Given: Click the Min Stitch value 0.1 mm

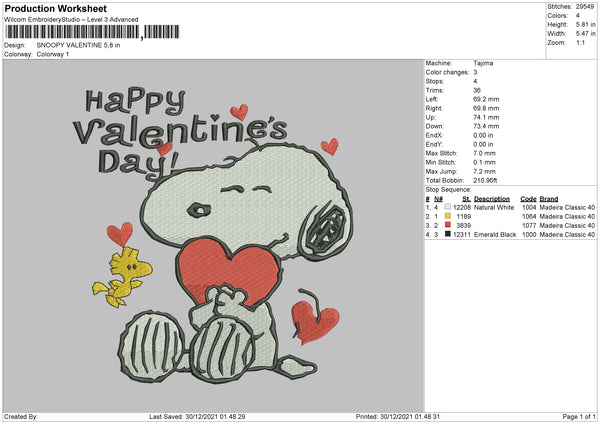Looking at the screenshot, I should click(x=484, y=162).
